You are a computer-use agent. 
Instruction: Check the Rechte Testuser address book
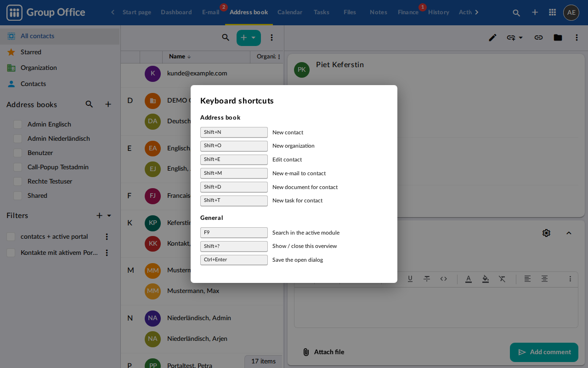(18, 181)
